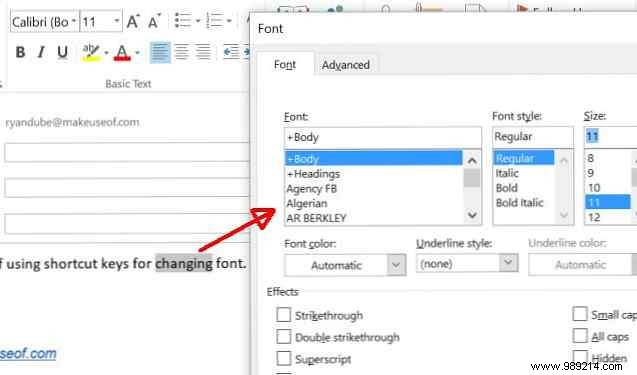The image size is (637, 375).
Task: Click first empty recipient field
Action: pyautogui.click(x=127, y=153)
